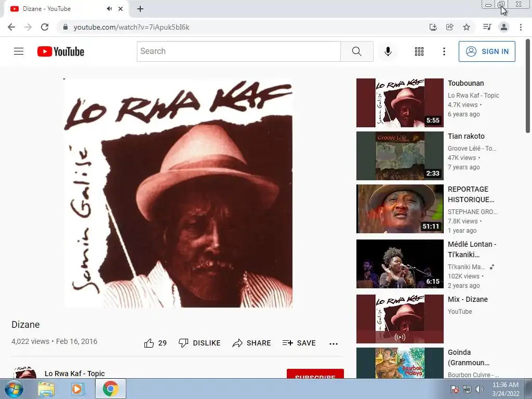This screenshot has width=532, height=399.
Task: Open the YouTube apps grid
Action: [x=419, y=51]
